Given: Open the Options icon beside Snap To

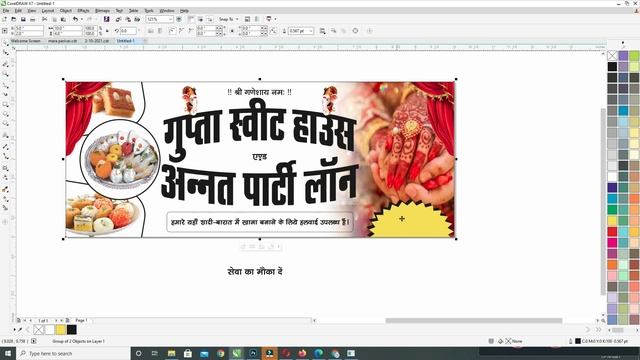Looking at the screenshot, I should pos(247,19).
